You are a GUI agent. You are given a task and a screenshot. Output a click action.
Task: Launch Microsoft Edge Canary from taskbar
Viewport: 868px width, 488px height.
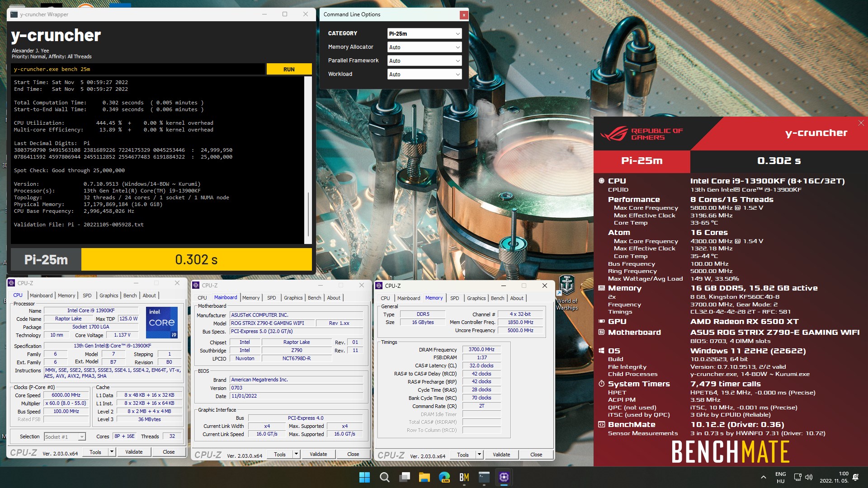[444, 477]
